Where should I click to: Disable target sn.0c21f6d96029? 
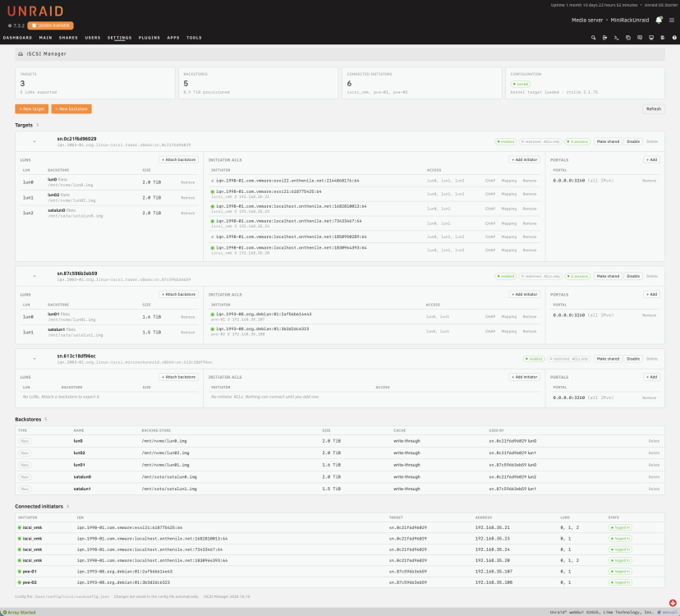tap(633, 141)
